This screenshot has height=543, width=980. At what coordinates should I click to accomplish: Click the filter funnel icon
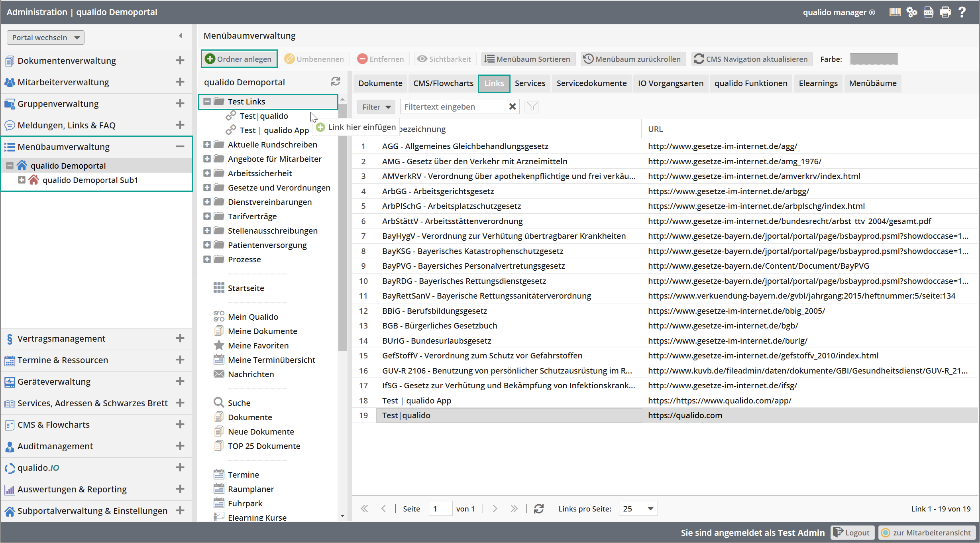(532, 106)
